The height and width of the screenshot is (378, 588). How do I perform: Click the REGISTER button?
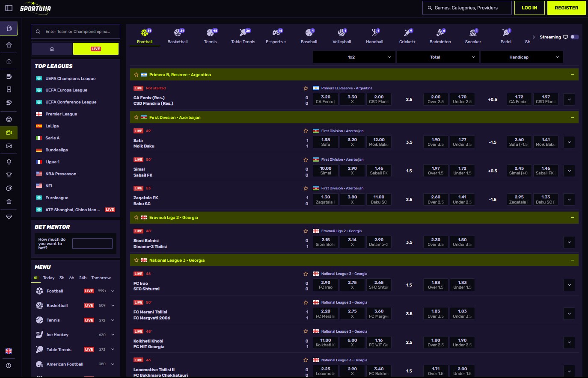[566, 7]
